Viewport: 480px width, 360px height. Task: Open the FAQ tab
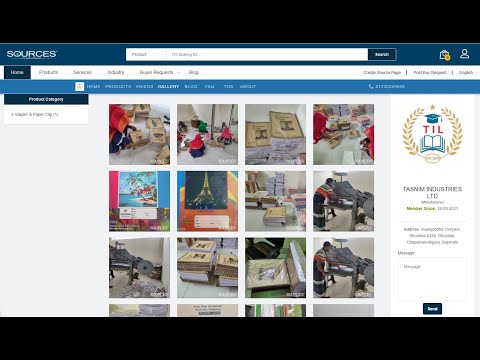(x=209, y=86)
